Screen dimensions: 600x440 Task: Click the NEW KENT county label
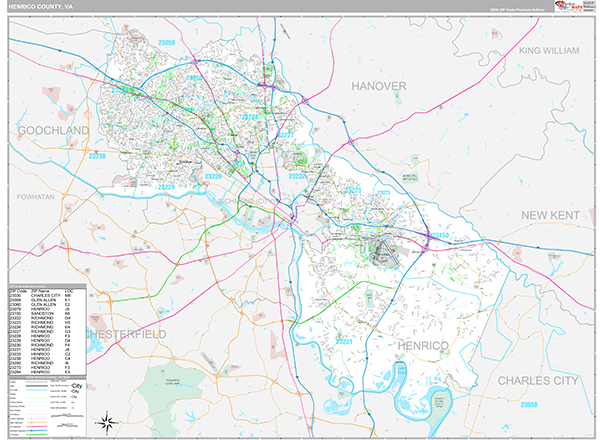point(549,215)
